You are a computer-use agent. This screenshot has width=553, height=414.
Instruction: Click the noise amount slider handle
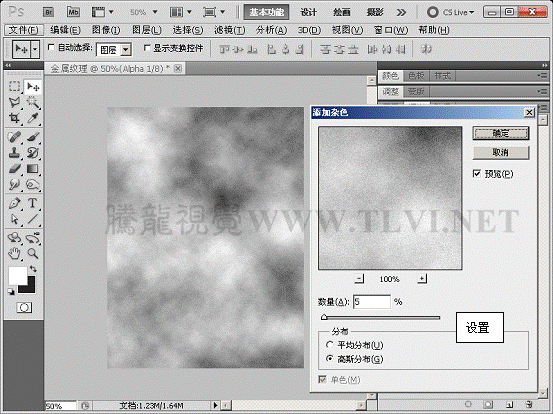coord(324,317)
